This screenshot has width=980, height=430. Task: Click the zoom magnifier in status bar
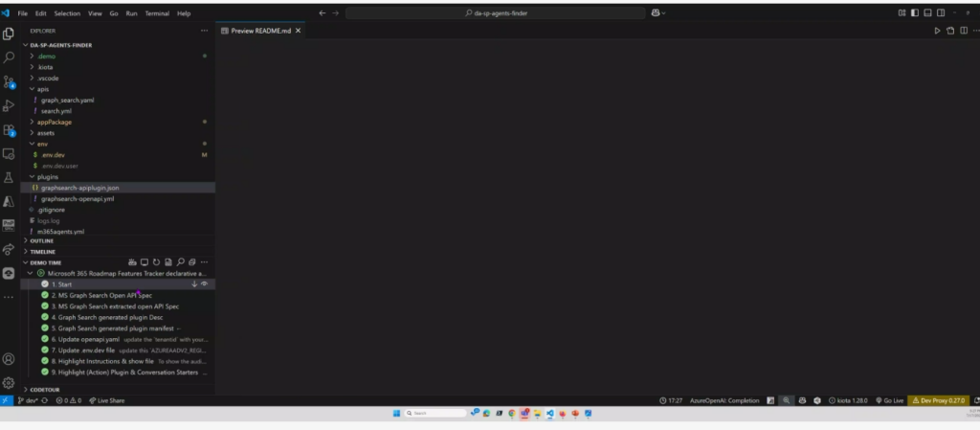coord(787,400)
